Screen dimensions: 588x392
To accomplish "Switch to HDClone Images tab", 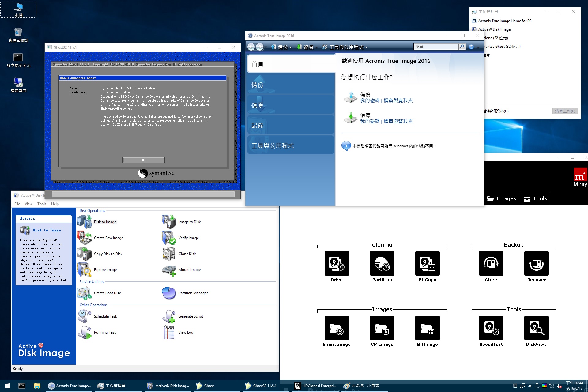I will pyautogui.click(x=502, y=198).
